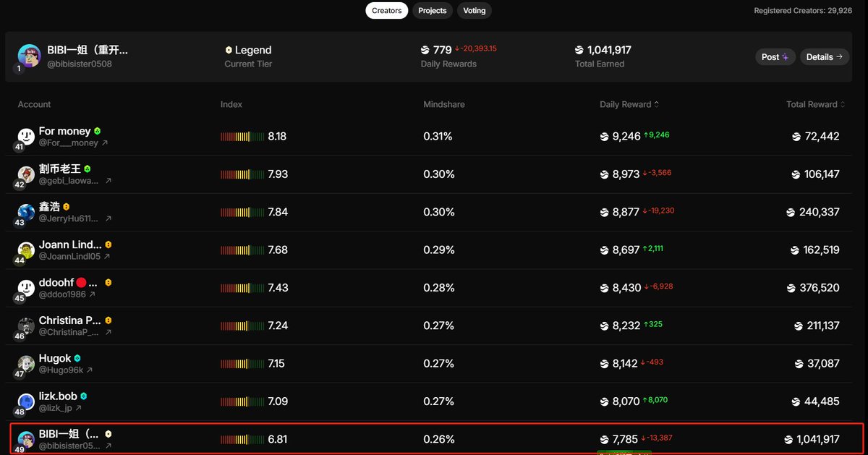Click the external link arrow beside @Hugo96k
This screenshot has width=868, height=455.
pyautogui.click(x=90, y=370)
